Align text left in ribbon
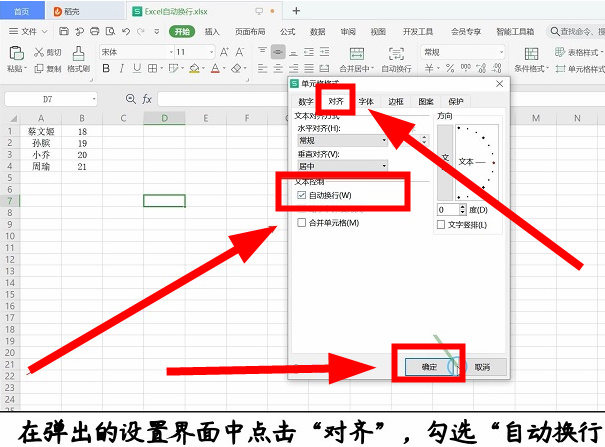The image size is (605, 447). 262,68
